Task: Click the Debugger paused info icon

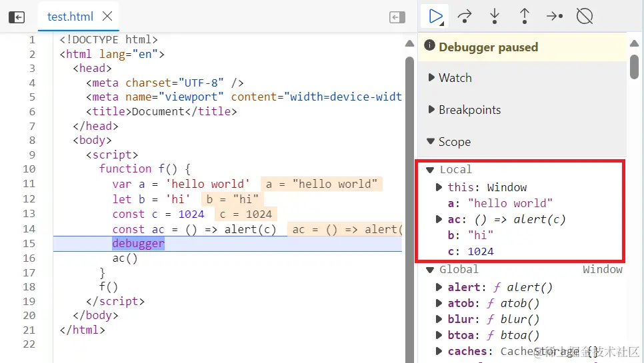Action: tap(429, 45)
